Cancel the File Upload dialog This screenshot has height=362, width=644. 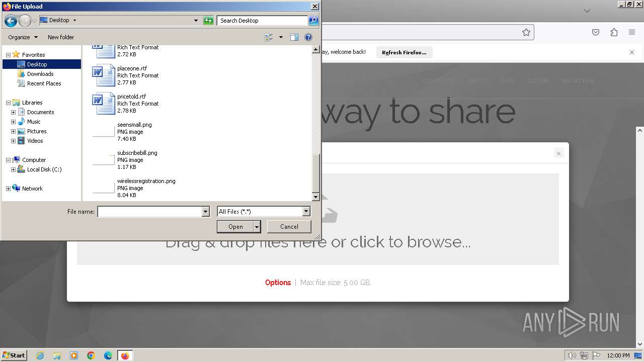coord(289,227)
